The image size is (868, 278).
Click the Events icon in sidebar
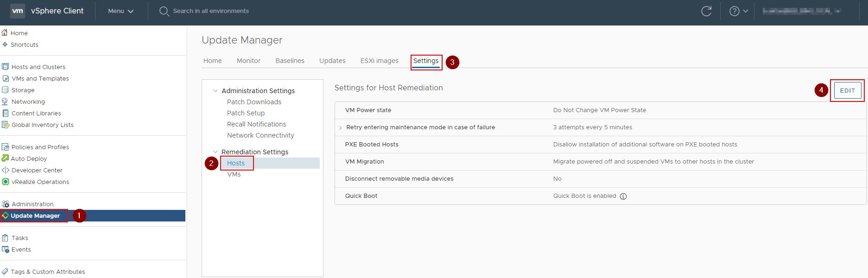tap(5, 249)
